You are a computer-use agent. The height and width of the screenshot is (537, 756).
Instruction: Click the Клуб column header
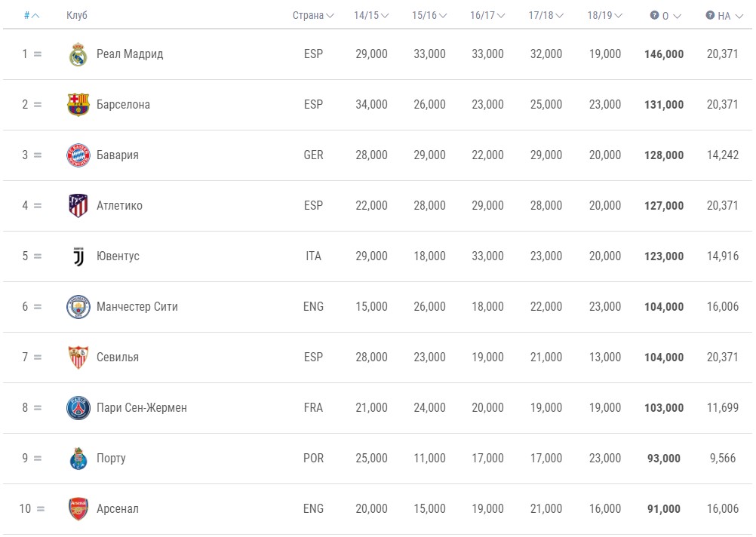[x=77, y=15]
